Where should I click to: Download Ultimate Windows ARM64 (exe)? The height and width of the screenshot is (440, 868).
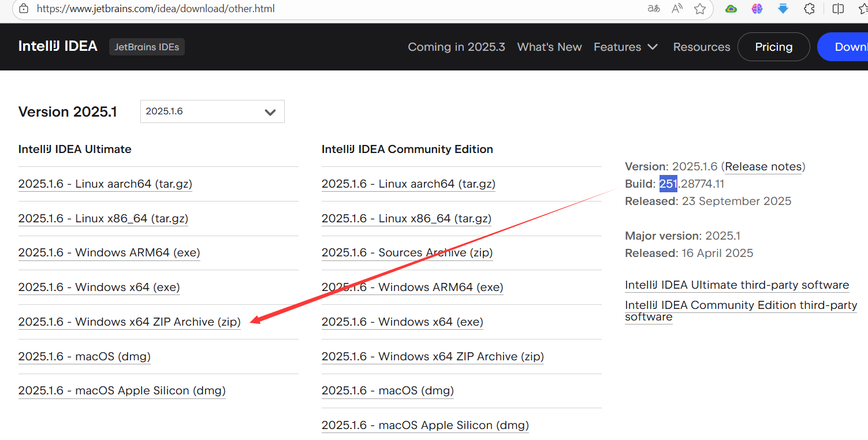[109, 252]
